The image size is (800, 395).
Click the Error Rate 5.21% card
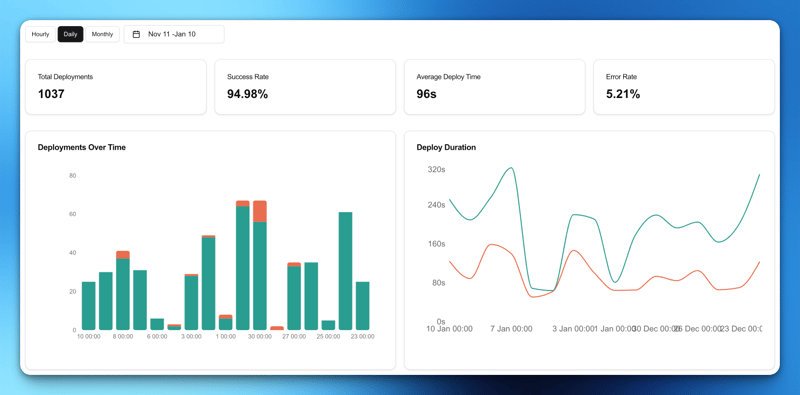[x=684, y=87]
